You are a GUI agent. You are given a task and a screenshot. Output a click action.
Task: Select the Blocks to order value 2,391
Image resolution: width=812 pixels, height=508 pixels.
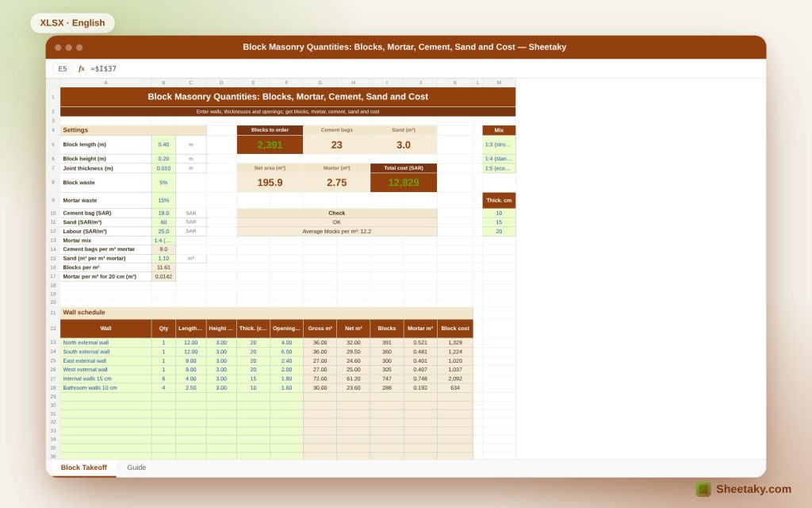(x=270, y=144)
